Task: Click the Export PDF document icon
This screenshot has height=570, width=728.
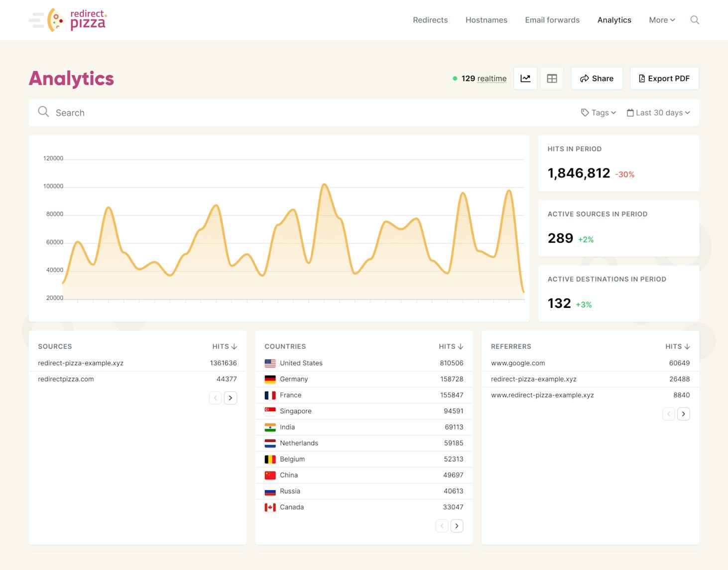Action: (641, 78)
